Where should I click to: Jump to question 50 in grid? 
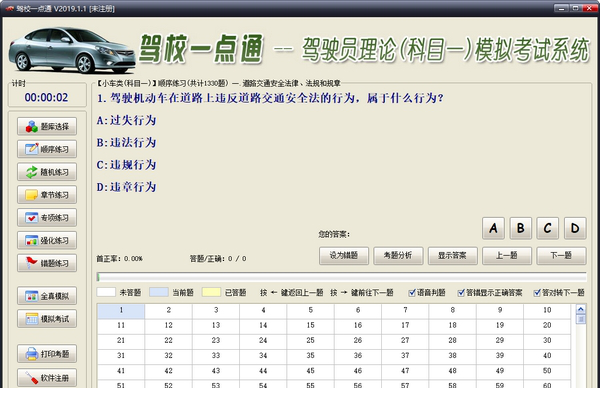click(547, 371)
